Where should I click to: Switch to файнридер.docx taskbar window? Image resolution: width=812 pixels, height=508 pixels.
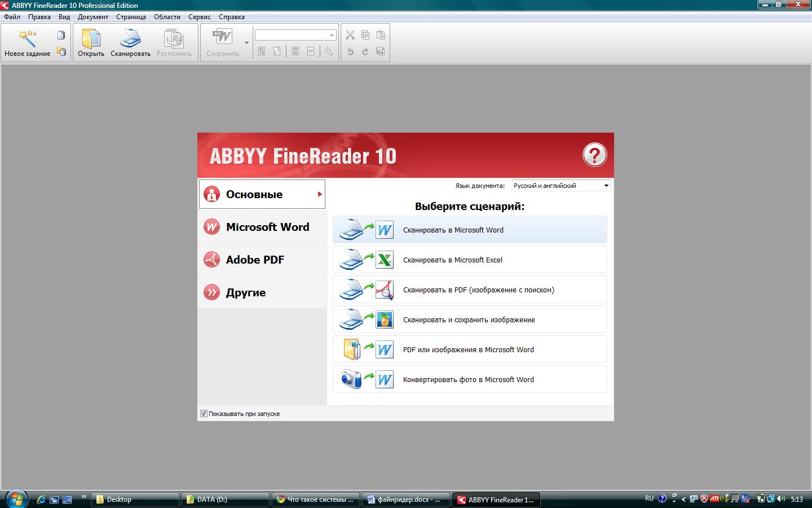tap(405, 500)
